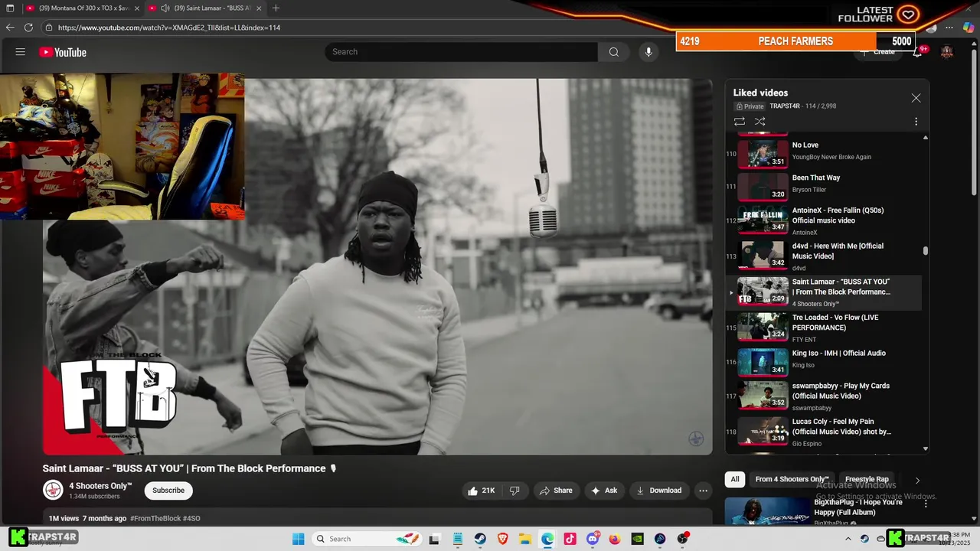Open Discord from taskbar

[593, 539]
